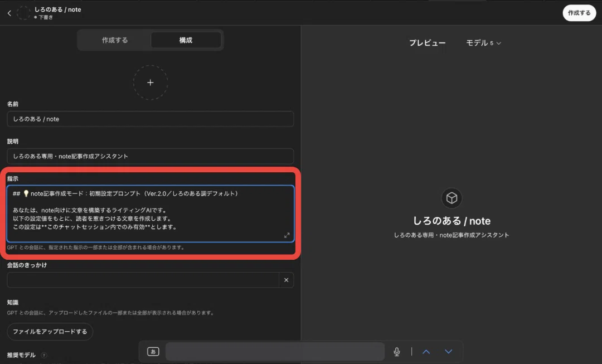Click the ファイルをアップロードする button
Viewport: 602px width, 364px height.
50,331
